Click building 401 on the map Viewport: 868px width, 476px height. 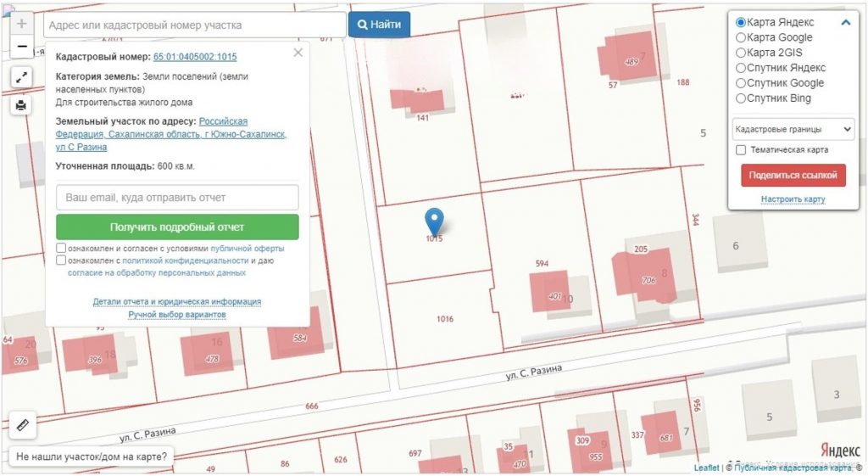point(554,296)
